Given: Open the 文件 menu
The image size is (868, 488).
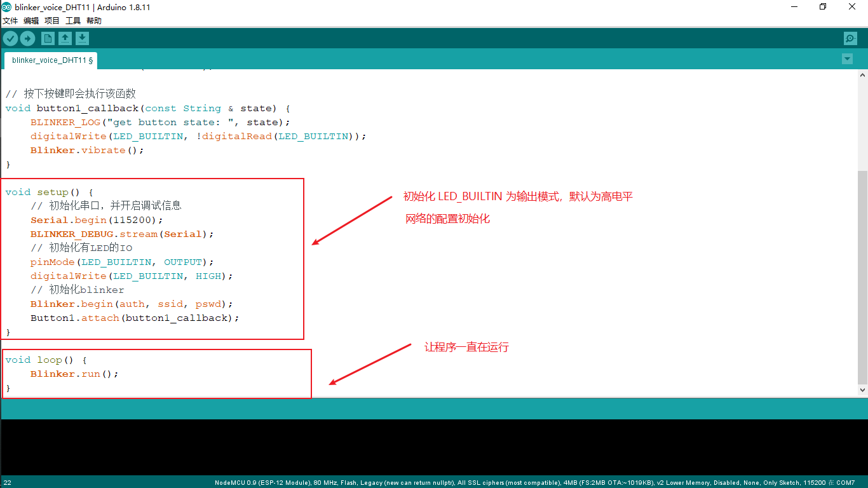Looking at the screenshot, I should [x=10, y=20].
